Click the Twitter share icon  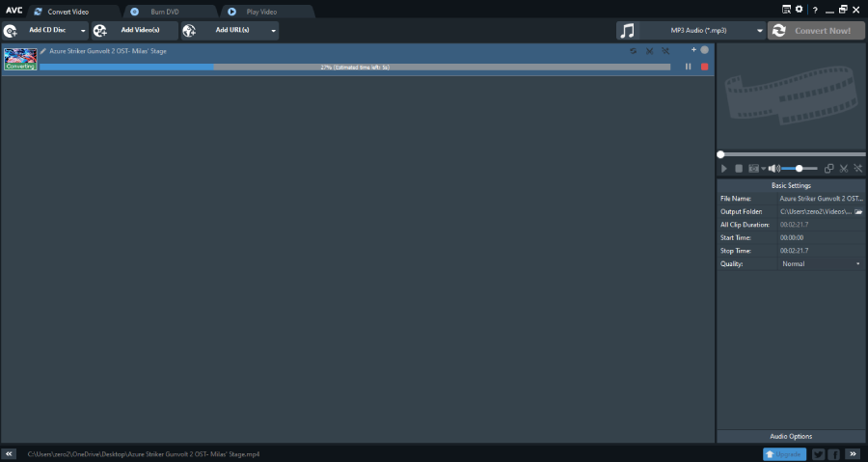(x=818, y=454)
